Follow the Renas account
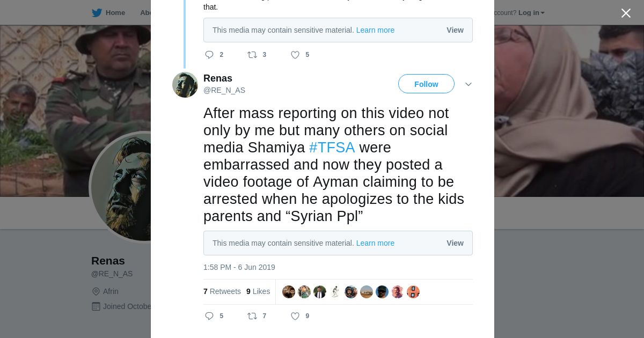644x338 pixels. tap(426, 84)
